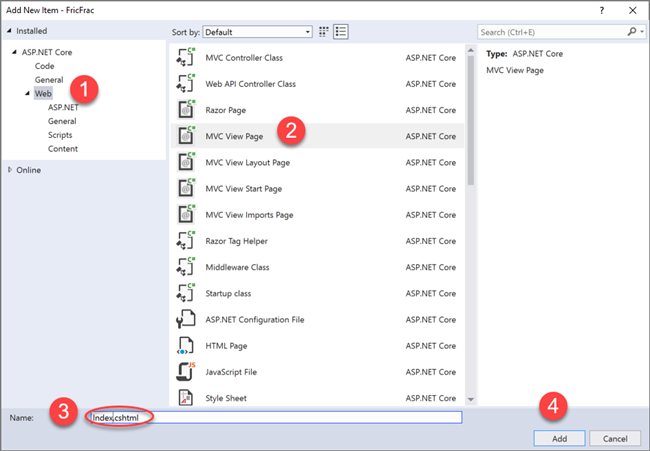Screen dimensions: 650x451
Task: Switch to small icons grid view
Action: pyautogui.click(x=324, y=32)
